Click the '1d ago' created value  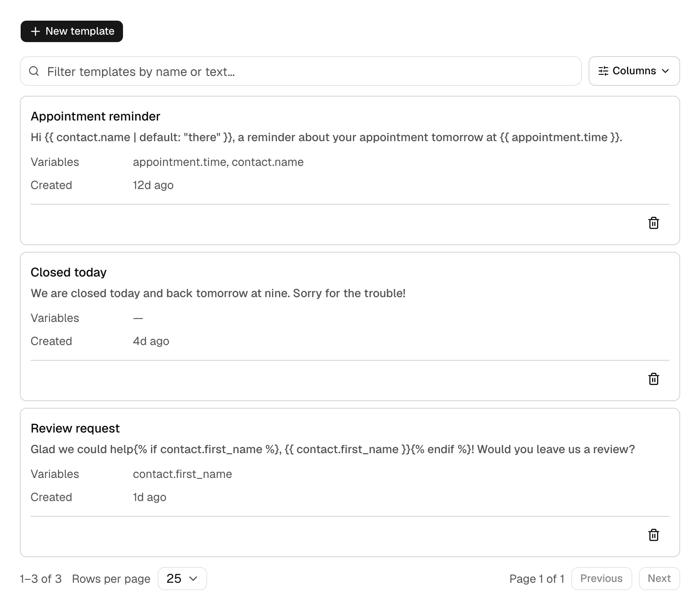[149, 497]
